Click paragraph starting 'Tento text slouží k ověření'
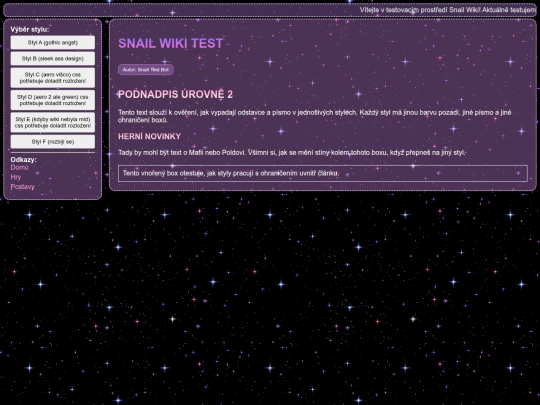Image resolution: width=540 pixels, height=405 pixels. (x=315, y=116)
